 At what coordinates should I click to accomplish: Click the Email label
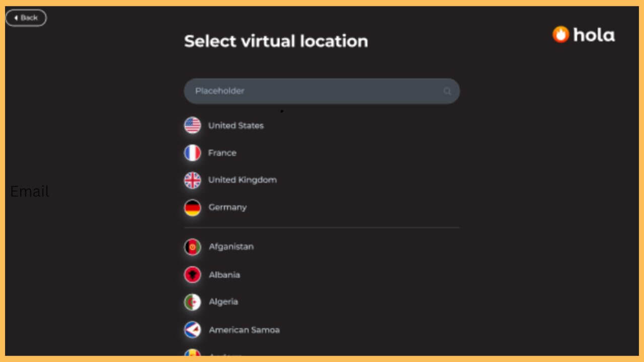coord(29,192)
